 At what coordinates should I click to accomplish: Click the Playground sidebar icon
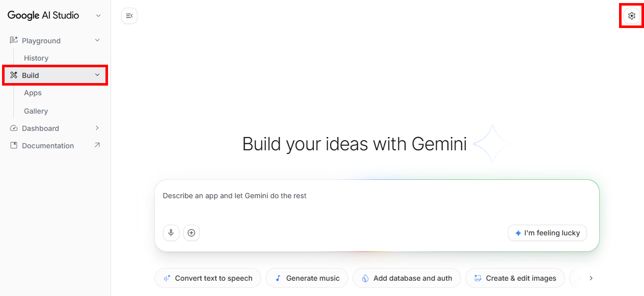(x=14, y=40)
